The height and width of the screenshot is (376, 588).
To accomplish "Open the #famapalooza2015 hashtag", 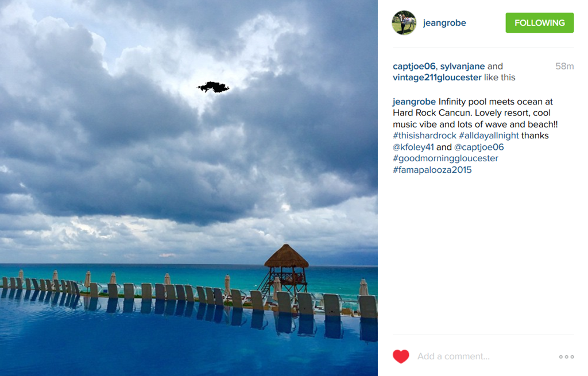I will coord(432,170).
